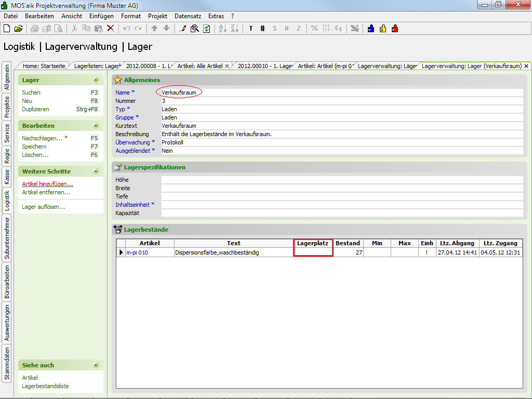Viewport: 532px width, 399px height.
Task: Click the new document toolbar icon
Action: 8,28
